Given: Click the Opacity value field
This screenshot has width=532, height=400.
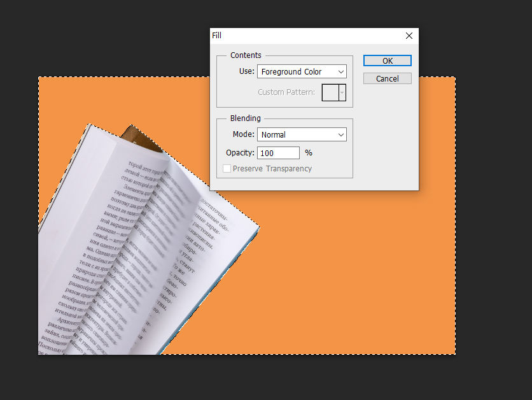Looking at the screenshot, I should click(278, 153).
